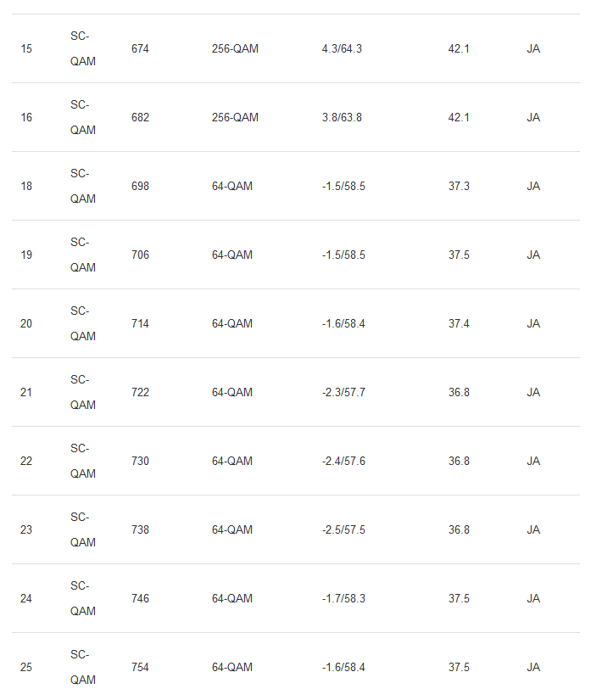Click frequency value 722

click(x=140, y=392)
